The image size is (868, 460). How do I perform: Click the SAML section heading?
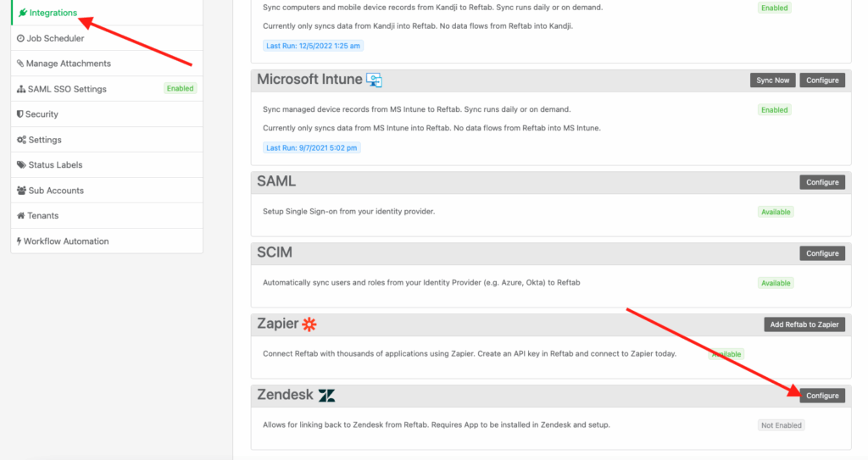pos(276,181)
